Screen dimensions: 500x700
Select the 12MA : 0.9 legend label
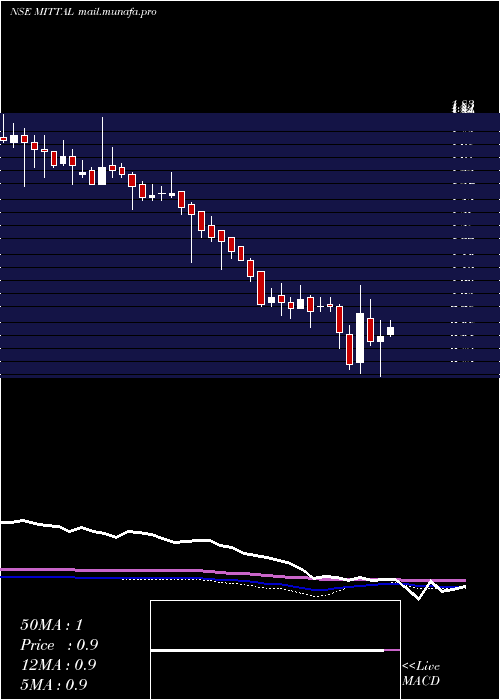tap(58, 665)
